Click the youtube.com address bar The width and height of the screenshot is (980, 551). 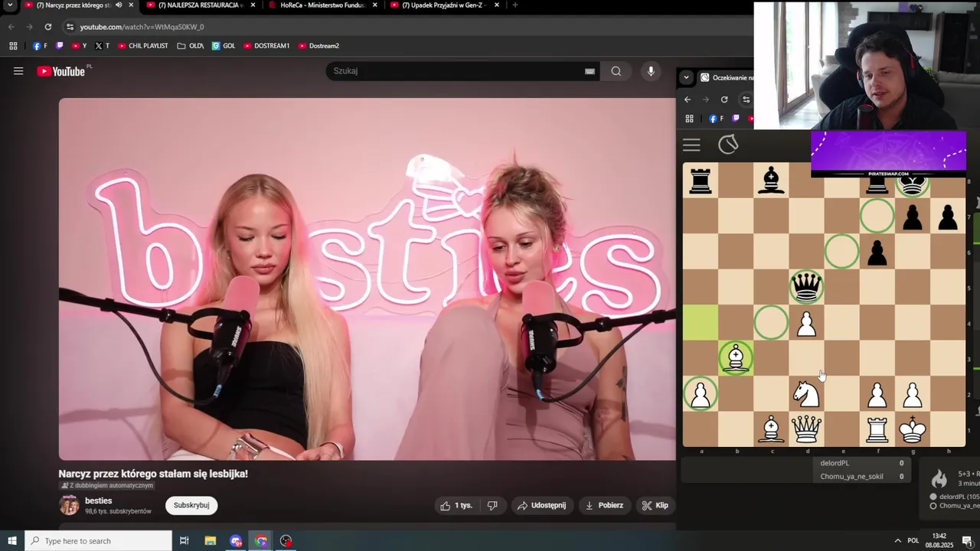[406, 27]
